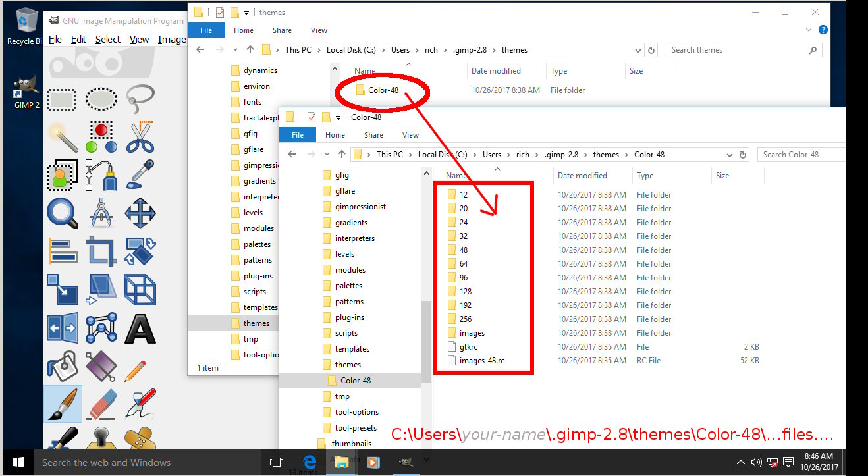Viewport: 868px width, 476px height.
Task: Select the Paintbrush tool
Action: pyautogui.click(x=63, y=404)
